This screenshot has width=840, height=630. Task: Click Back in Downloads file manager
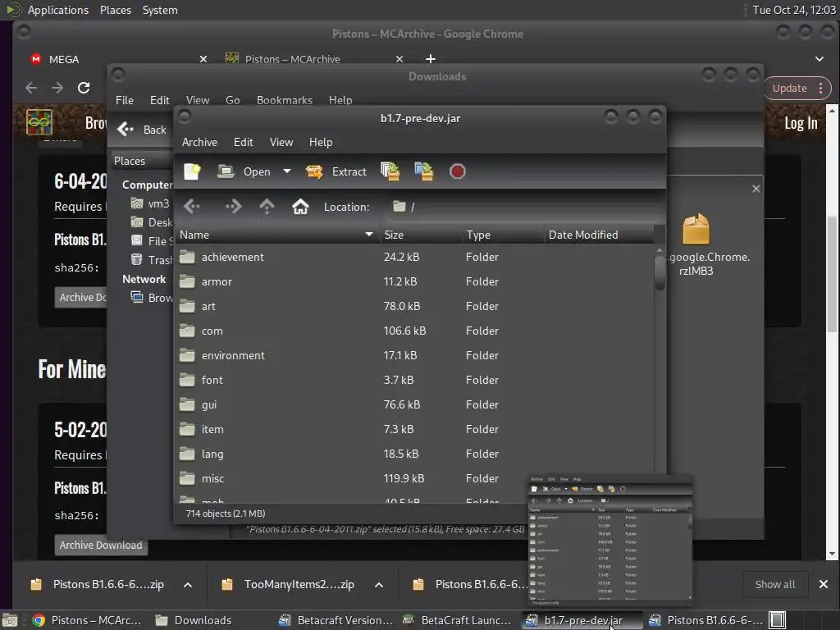point(142,130)
